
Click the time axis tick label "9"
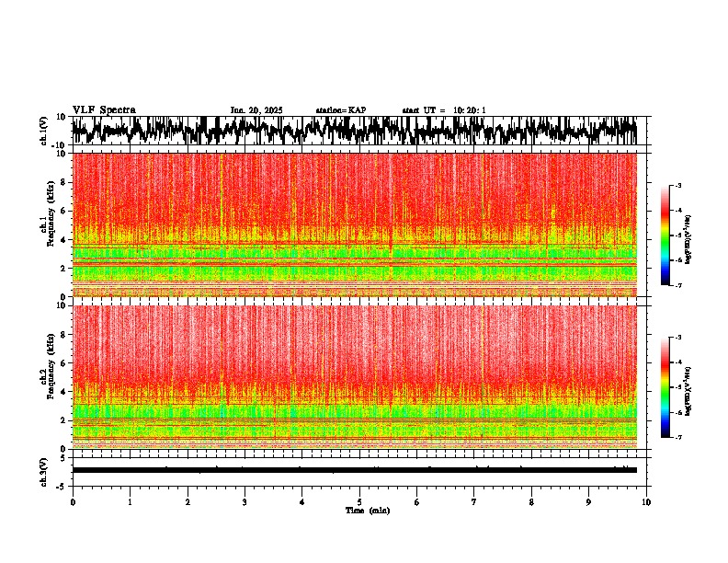[x=588, y=502]
